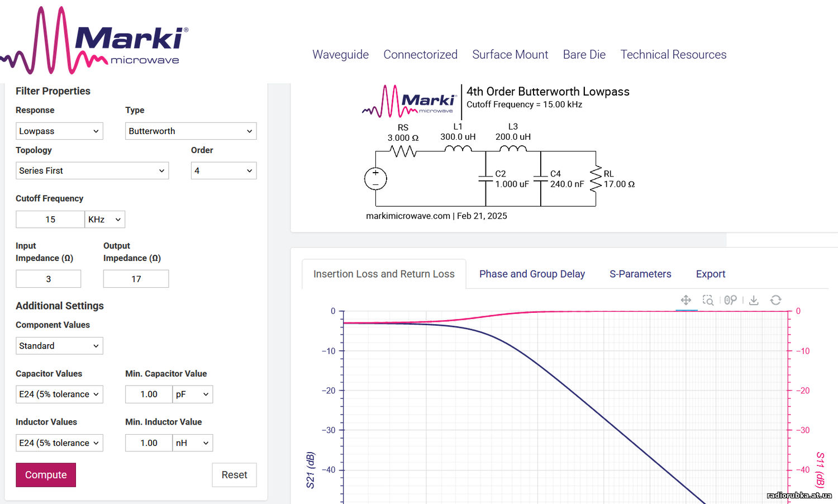
Task: Change the cutoff frequency unit KHz dropdown
Action: pyautogui.click(x=105, y=219)
